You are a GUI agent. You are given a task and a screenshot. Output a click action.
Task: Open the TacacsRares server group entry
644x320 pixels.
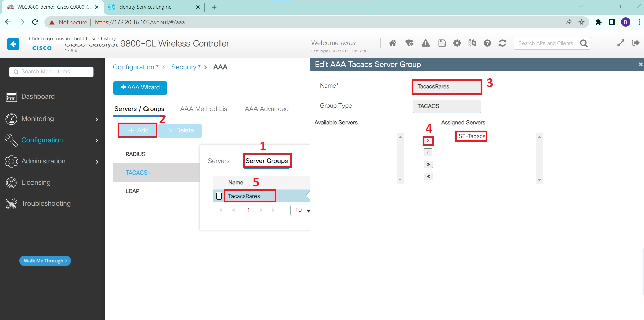pos(244,196)
